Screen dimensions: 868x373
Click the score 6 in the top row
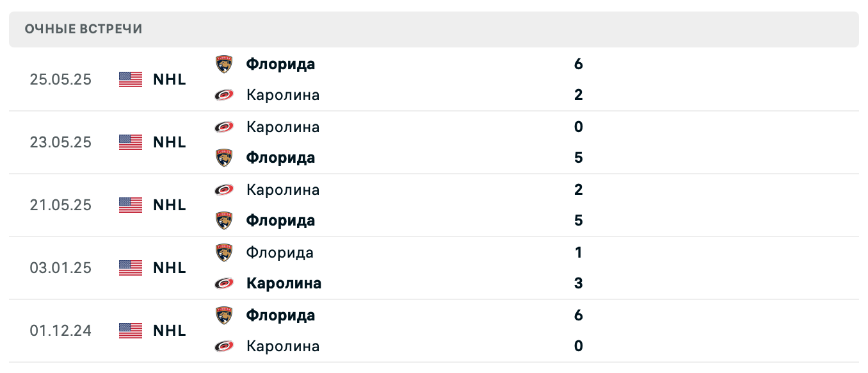[x=579, y=64]
